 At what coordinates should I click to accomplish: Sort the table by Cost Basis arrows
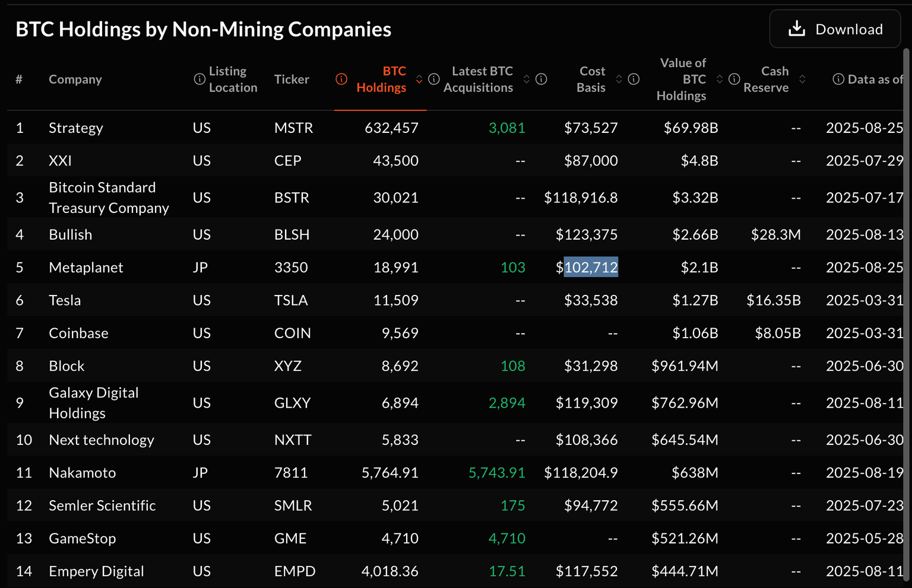(x=619, y=80)
